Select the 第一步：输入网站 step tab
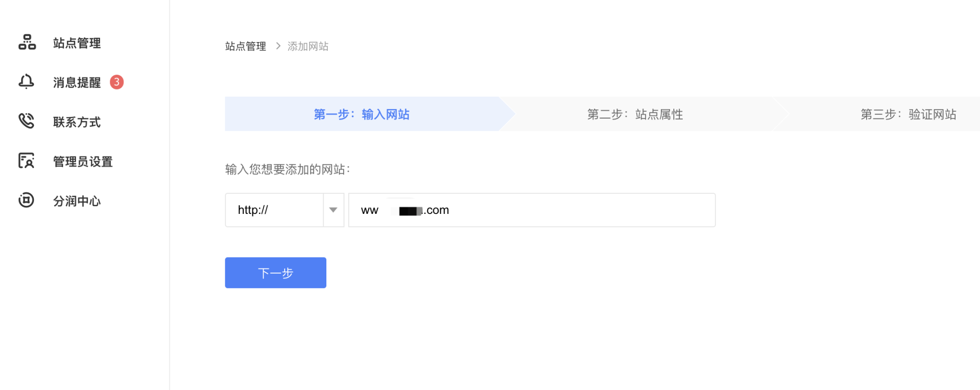This screenshot has width=980, height=390. 361,114
